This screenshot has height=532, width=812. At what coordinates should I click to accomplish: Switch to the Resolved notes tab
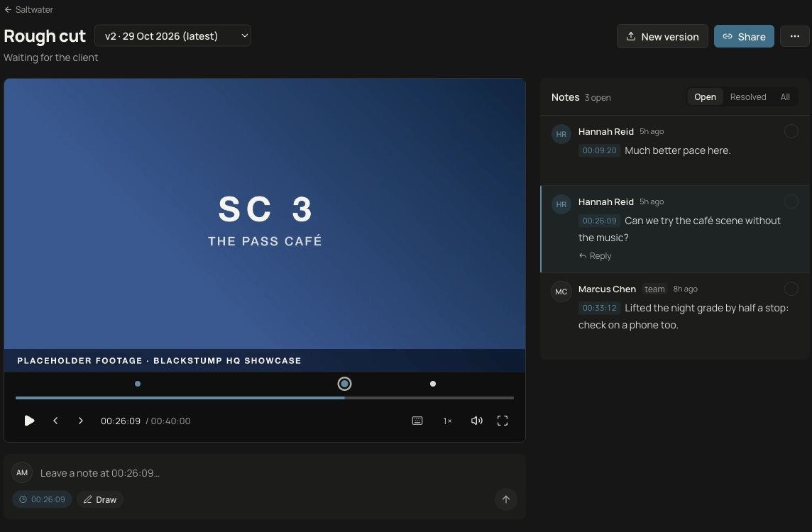tap(748, 96)
